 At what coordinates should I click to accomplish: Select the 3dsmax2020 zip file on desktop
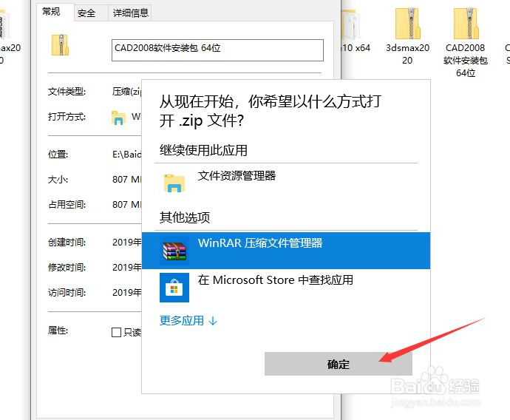tap(407, 36)
